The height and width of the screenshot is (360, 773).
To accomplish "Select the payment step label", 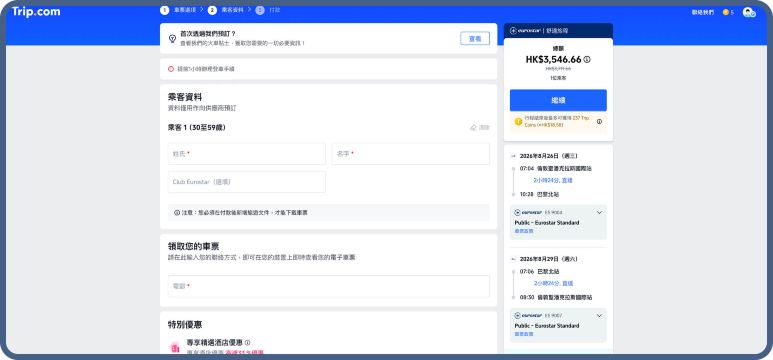I will pyautogui.click(x=275, y=10).
